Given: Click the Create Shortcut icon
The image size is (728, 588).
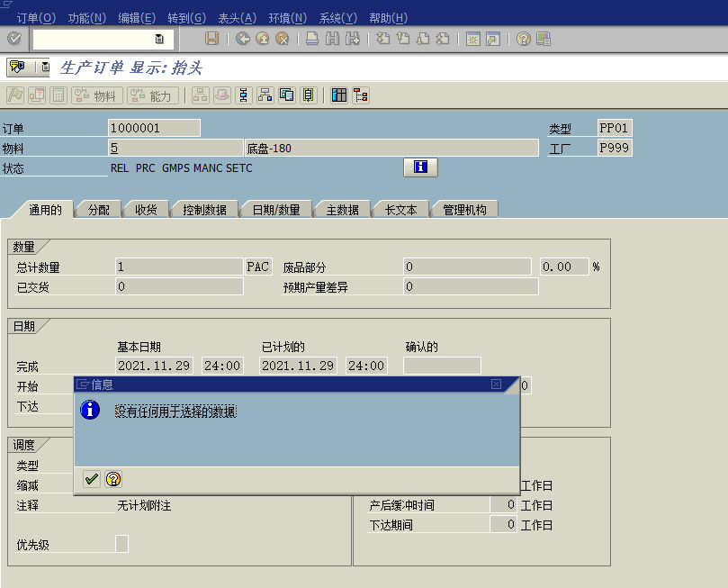Looking at the screenshot, I should [x=493, y=39].
